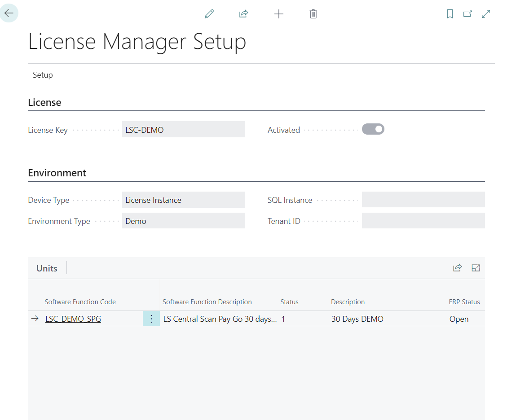Click the pencil edit icon

[x=209, y=14]
